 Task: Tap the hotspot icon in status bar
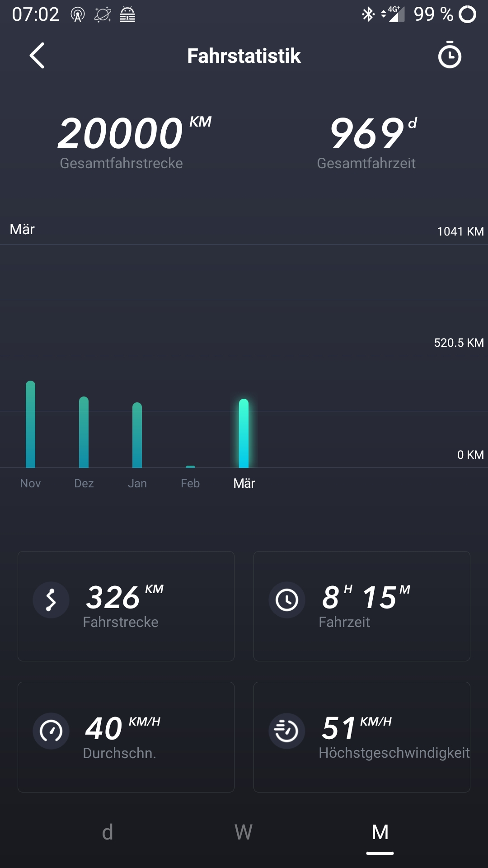tap(78, 15)
